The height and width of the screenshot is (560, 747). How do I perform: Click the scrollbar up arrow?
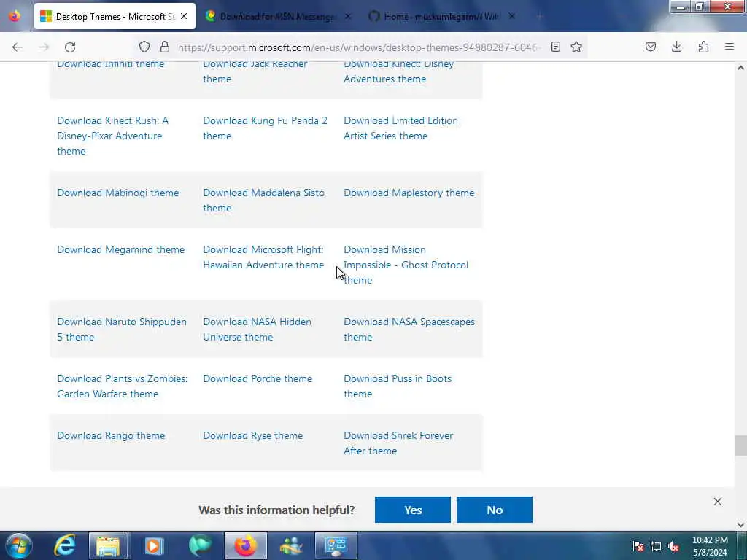(740, 68)
